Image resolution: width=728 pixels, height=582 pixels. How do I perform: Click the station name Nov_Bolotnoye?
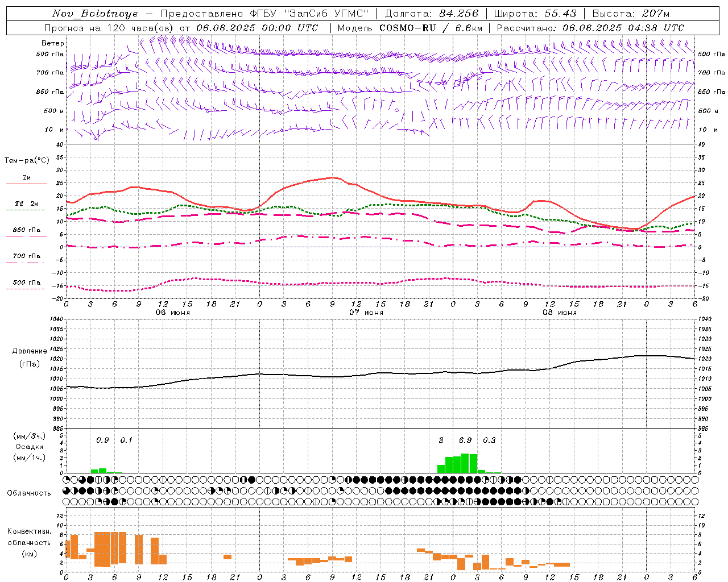(x=95, y=14)
